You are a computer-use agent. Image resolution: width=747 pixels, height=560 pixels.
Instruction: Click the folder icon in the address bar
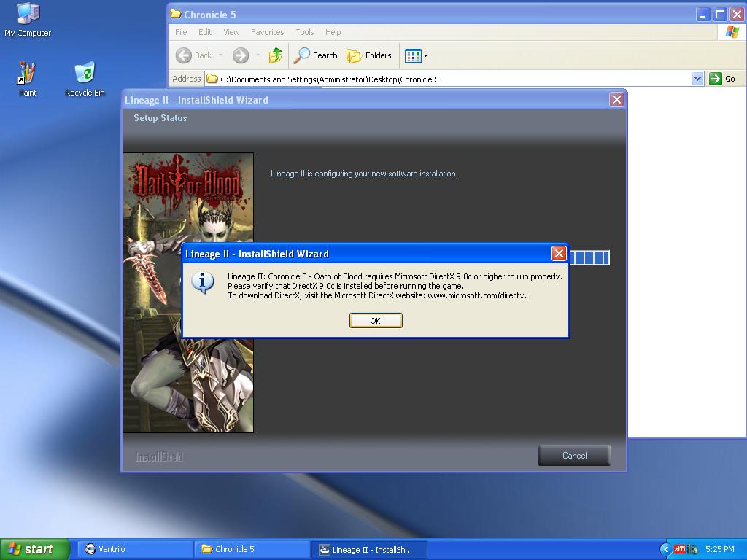point(212,79)
